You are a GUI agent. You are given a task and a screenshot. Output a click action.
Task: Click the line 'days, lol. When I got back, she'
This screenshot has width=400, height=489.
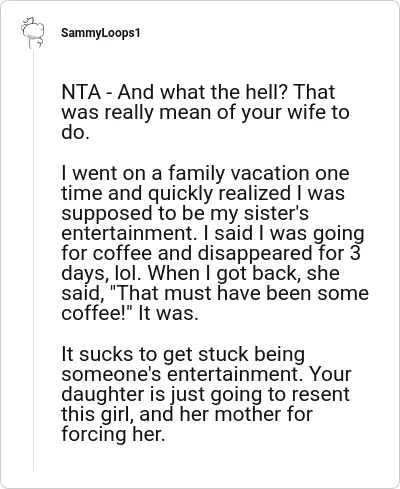pyautogui.click(x=200, y=273)
